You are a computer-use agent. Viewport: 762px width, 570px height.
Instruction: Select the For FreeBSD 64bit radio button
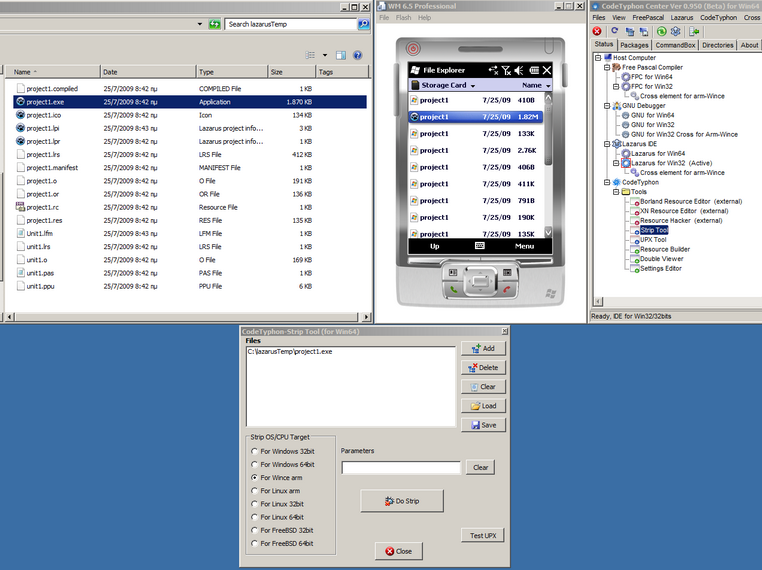[x=254, y=543]
